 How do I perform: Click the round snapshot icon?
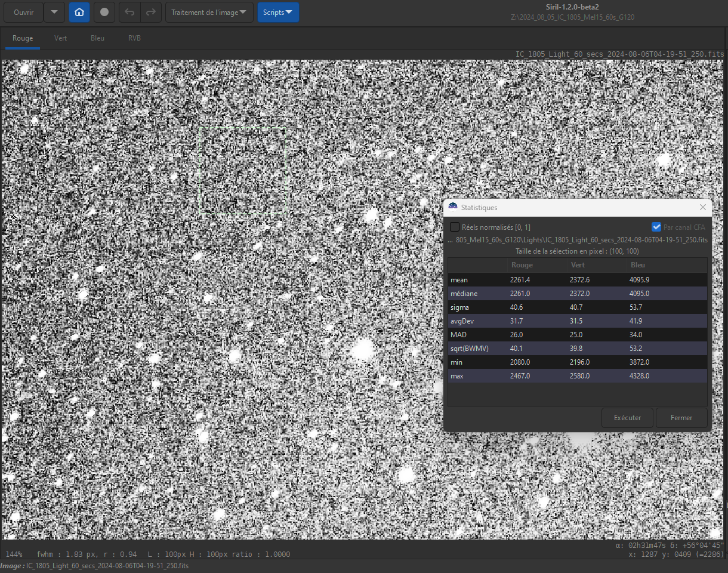pos(104,12)
